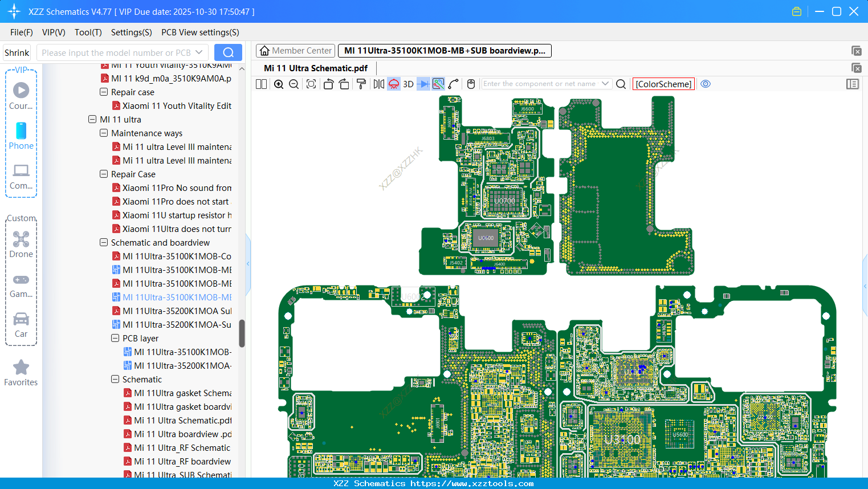Toggle the eye visibility icon near ColorScheme
Screen dimensions: 868x489
point(706,84)
